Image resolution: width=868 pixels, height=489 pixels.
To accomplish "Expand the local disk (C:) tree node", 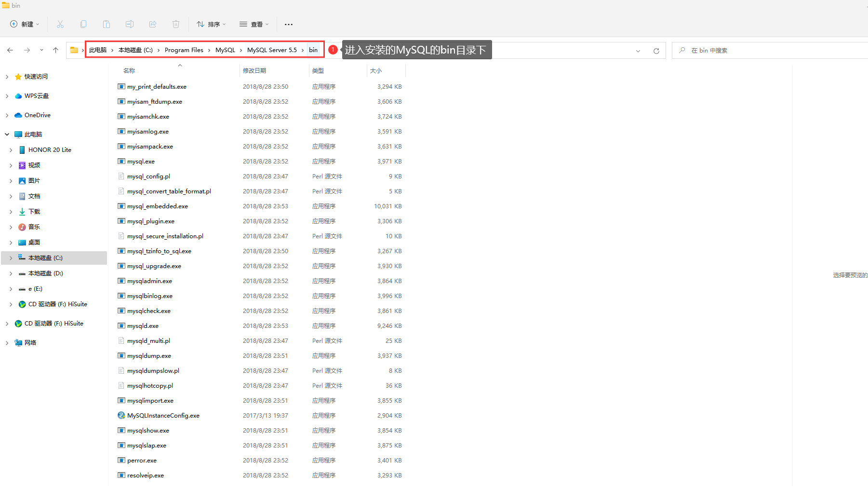I will point(11,258).
